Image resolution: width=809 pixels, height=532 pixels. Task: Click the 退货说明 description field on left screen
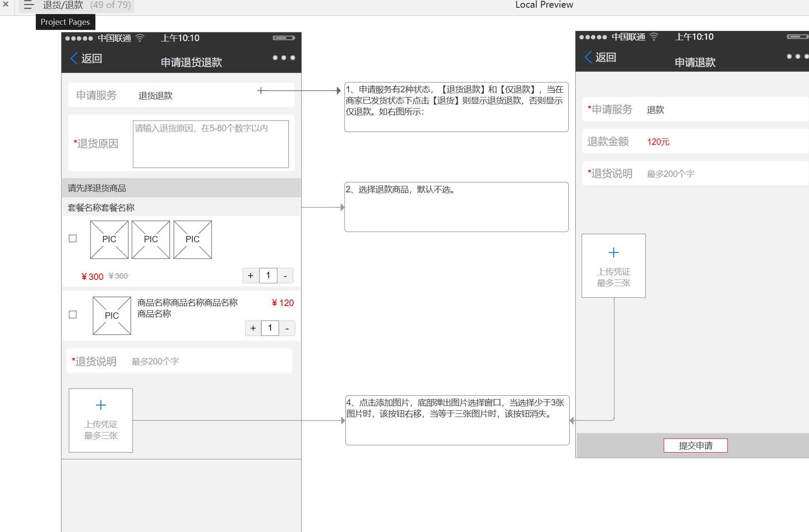[x=179, y=361]
